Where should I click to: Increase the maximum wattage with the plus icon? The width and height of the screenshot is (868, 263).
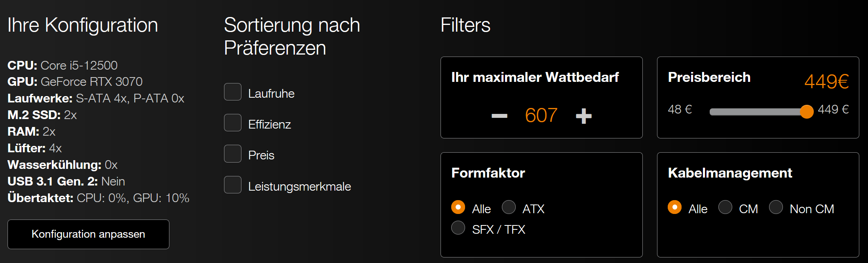(583, 115)
